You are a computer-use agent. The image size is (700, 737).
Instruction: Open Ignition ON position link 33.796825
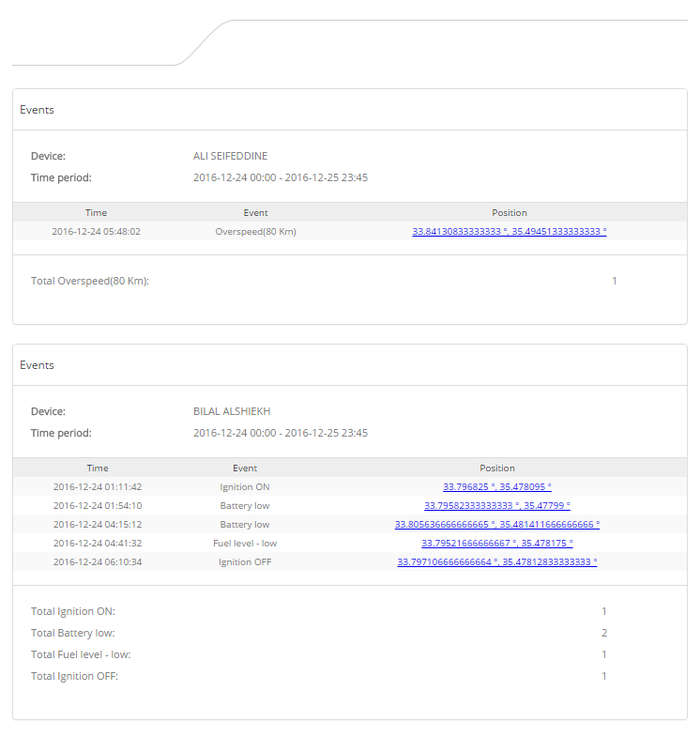(x=497, y=486)
